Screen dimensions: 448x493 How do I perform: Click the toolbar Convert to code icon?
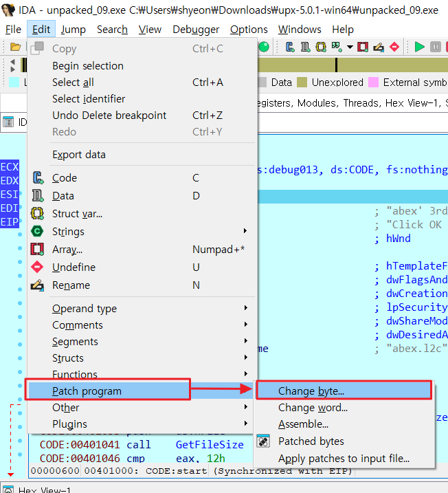point(290,47)
